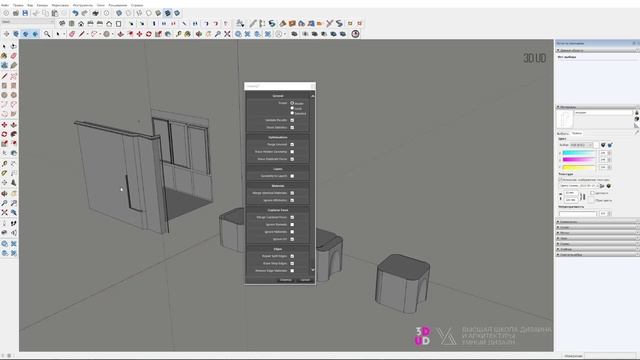Enable the texture image checkbox in Materials
Screen dimensions: 640x360
(x=560, y=179)
